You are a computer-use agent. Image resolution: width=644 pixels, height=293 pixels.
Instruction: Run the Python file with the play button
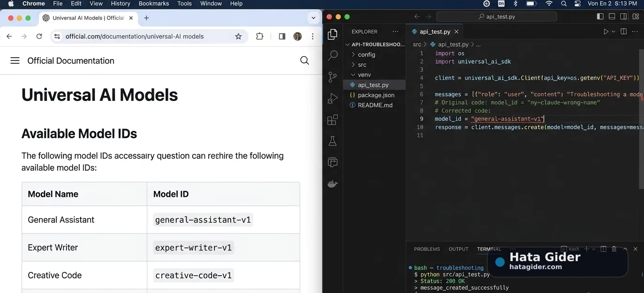tap(606, 32)
